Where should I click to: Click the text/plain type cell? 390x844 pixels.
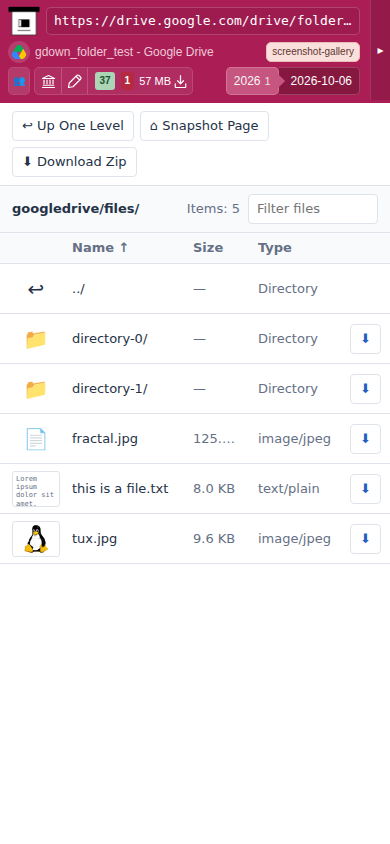point(289,489)
